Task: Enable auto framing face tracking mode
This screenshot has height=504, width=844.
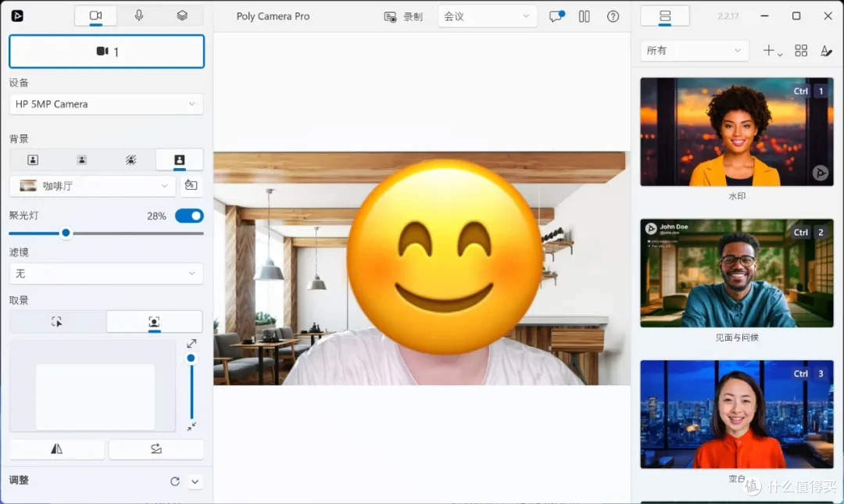Action: [x=154, y=322]
